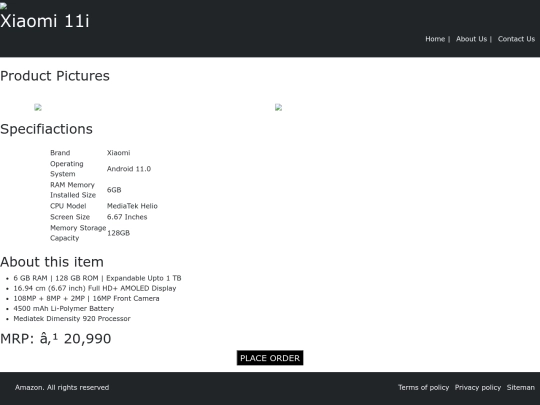Select the CPU Model label
The image size is (540, 405).
(68, 206)
